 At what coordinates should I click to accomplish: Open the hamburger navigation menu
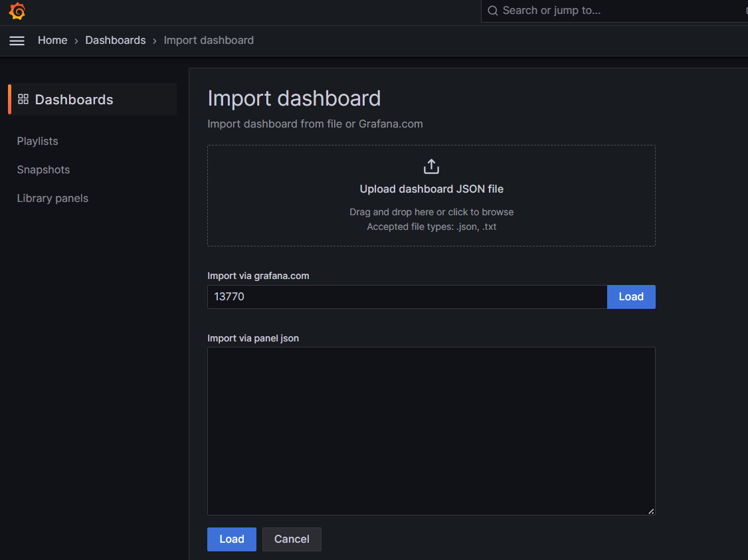coord(17,41)
